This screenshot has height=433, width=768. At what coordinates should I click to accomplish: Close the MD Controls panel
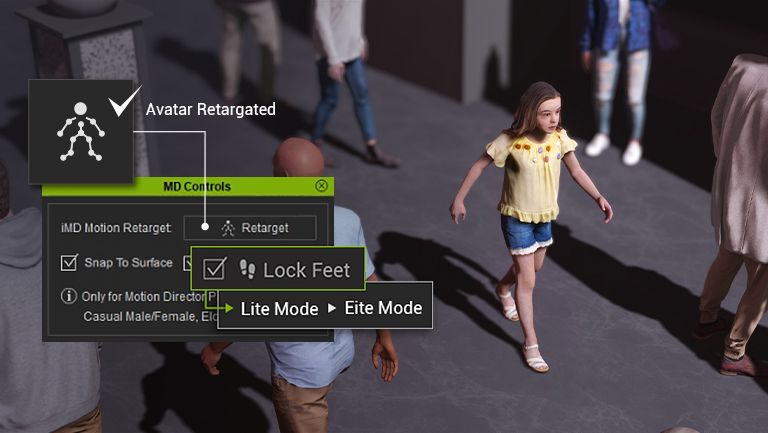click(x=321, y=186)
